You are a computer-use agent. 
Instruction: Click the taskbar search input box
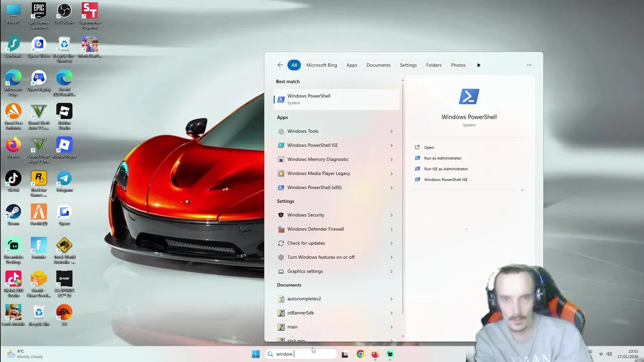click(x=301, y=354)
